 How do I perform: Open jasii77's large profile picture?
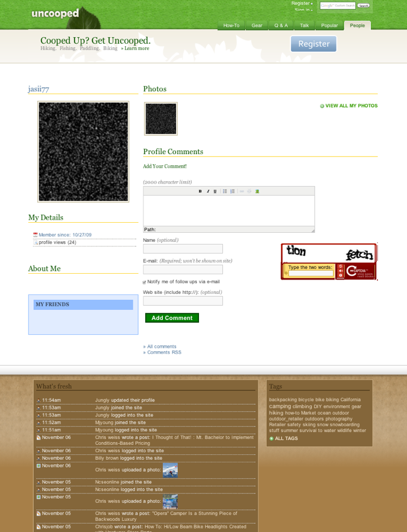[x=84, y=152]
